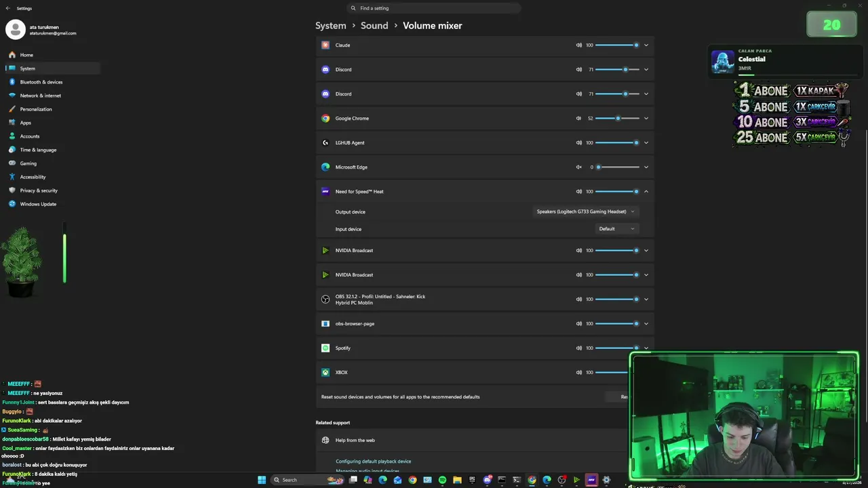
Task: Click the obs-browser-page app icon
Action: (325, 324)
